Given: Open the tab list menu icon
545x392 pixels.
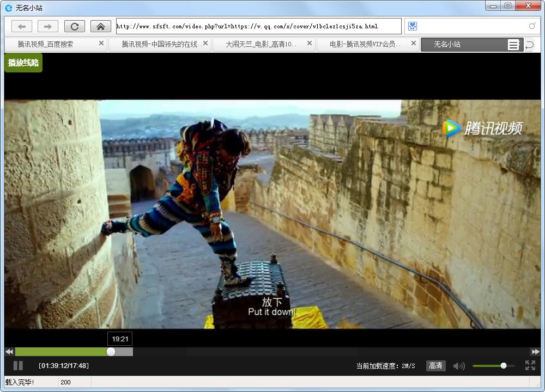Looking at the screenshot, I should (513, 45).
